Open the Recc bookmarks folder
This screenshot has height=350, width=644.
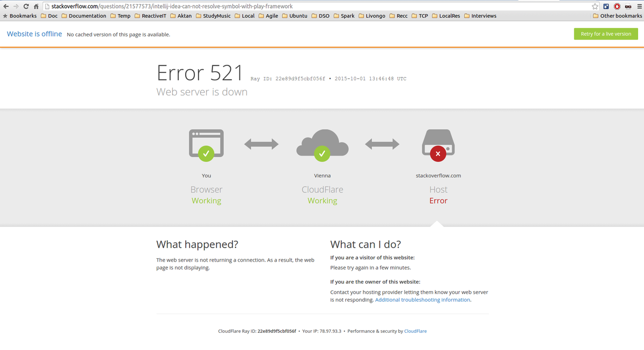point(398,16)
